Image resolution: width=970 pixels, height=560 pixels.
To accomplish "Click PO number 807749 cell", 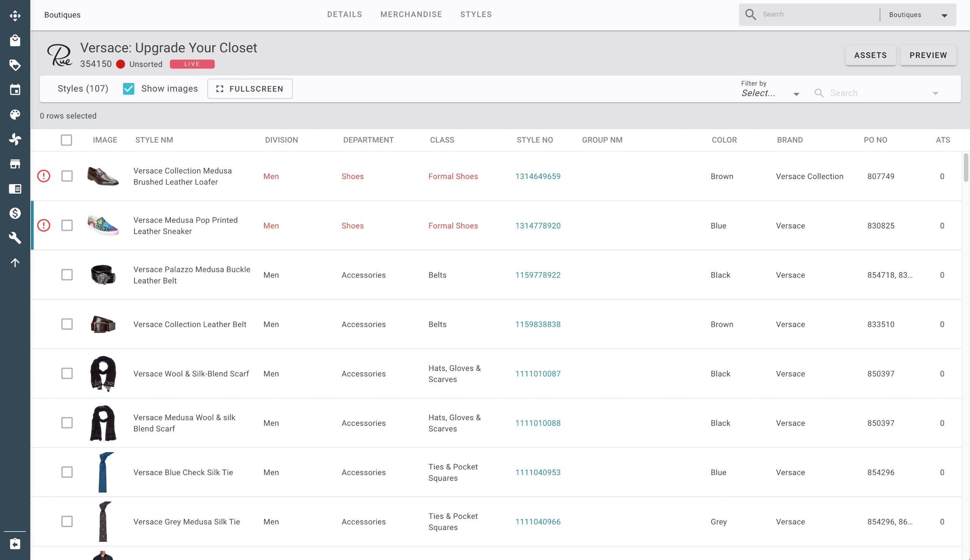I will [881, 176].
